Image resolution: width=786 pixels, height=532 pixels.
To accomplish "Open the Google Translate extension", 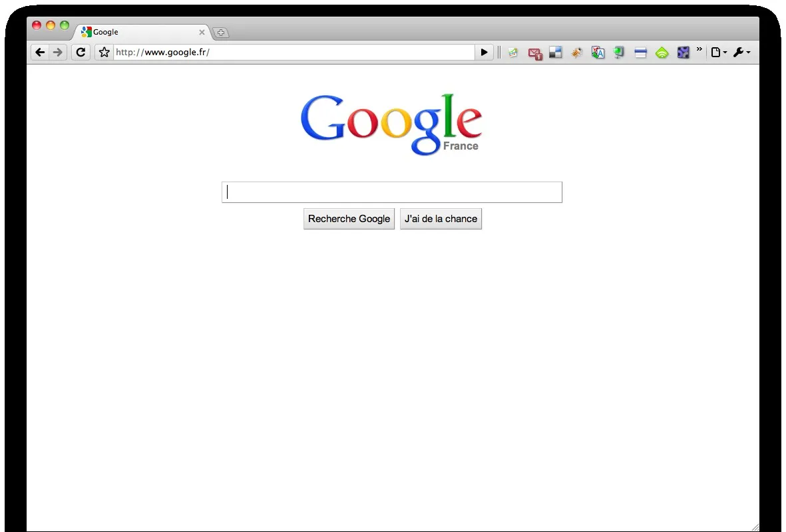I will click(598, 52).
